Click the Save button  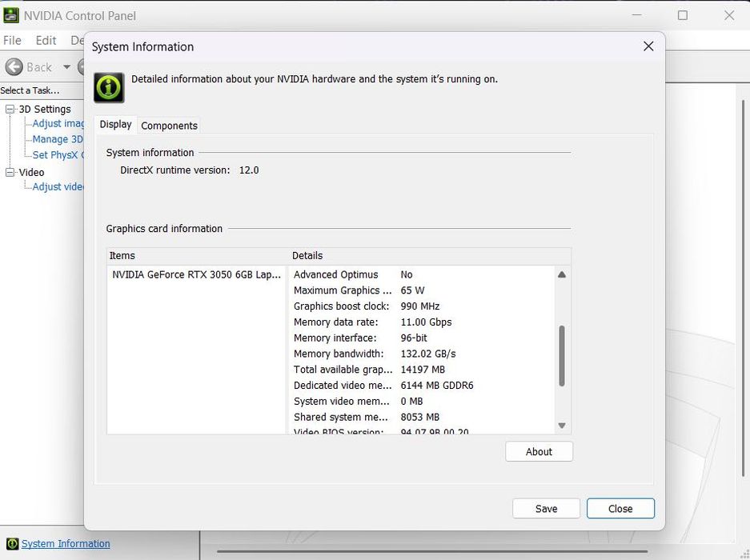(x=546, y=508)
